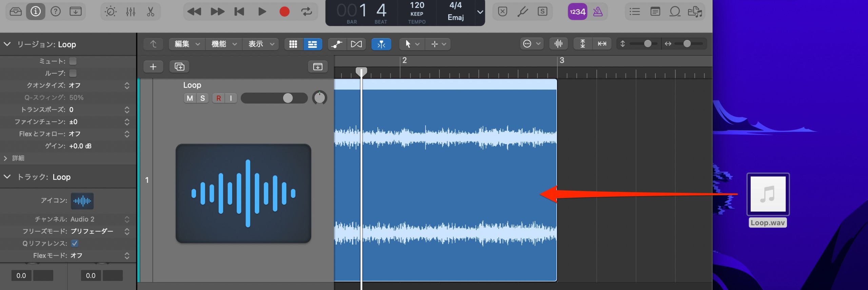Check the ミュート checkbox
868x290 pixels.
73,61
